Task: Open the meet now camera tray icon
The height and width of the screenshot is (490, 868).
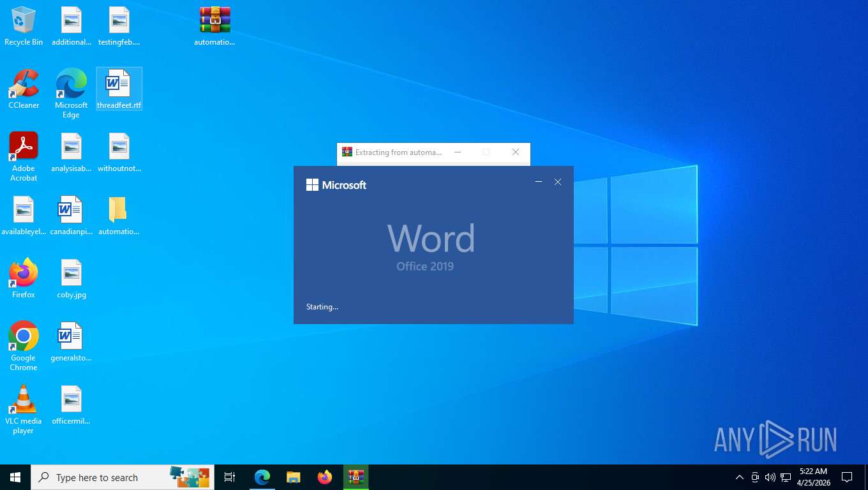Action: (755, 477)
